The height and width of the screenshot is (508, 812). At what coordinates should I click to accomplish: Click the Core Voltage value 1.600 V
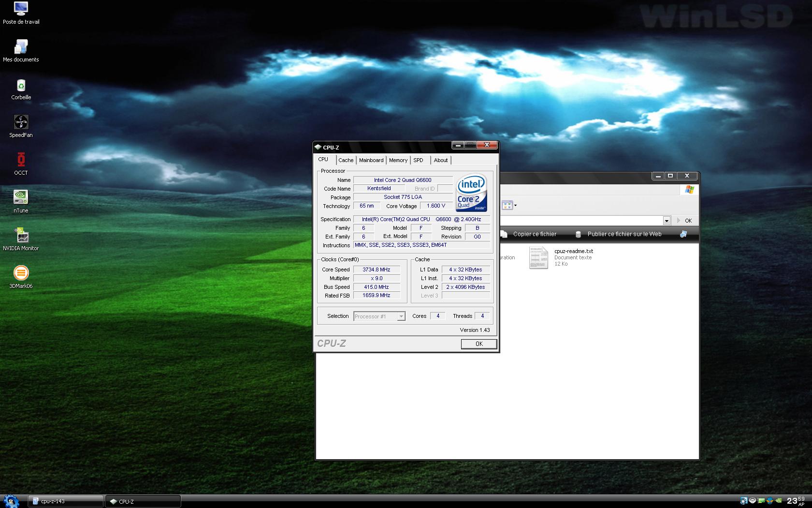(436, 206)
